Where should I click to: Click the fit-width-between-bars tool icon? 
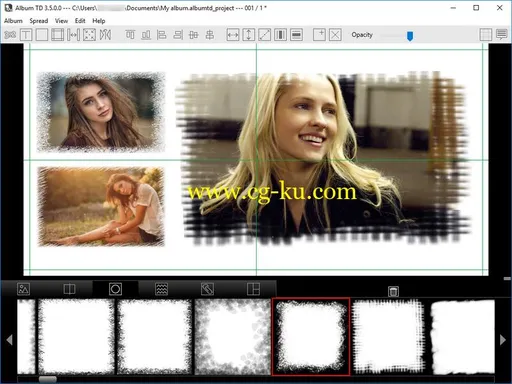pyautogui.click(x=73, y=35)
